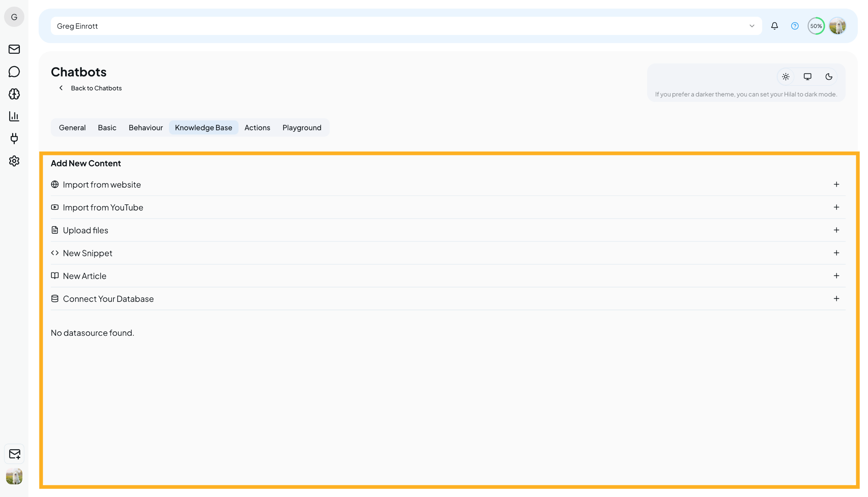Open the help question-mark icon
This screenshot has height=497, width=868.
pyautogui.click(x=794, y=26)
